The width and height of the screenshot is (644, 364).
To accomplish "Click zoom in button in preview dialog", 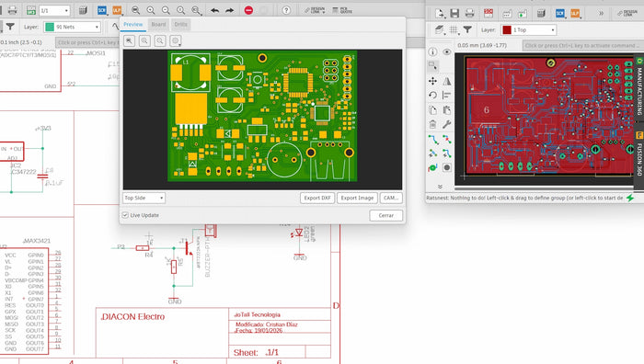I will point(144,40).
